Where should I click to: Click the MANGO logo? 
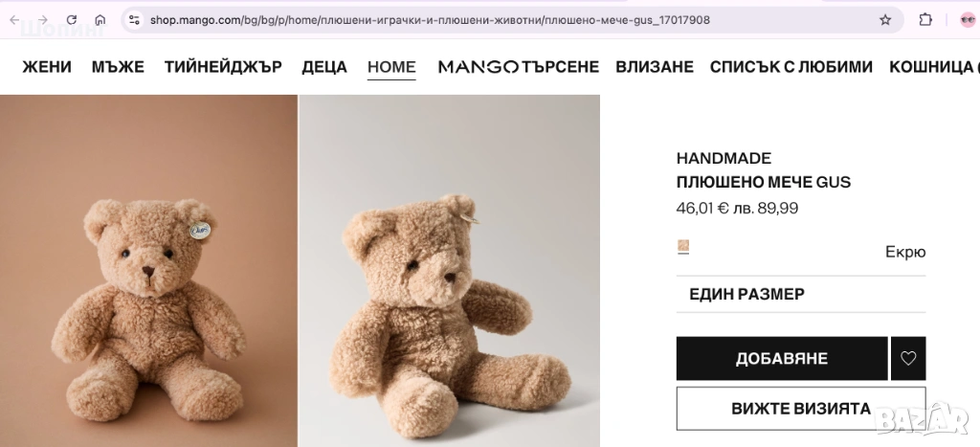[x=479, y=67]
